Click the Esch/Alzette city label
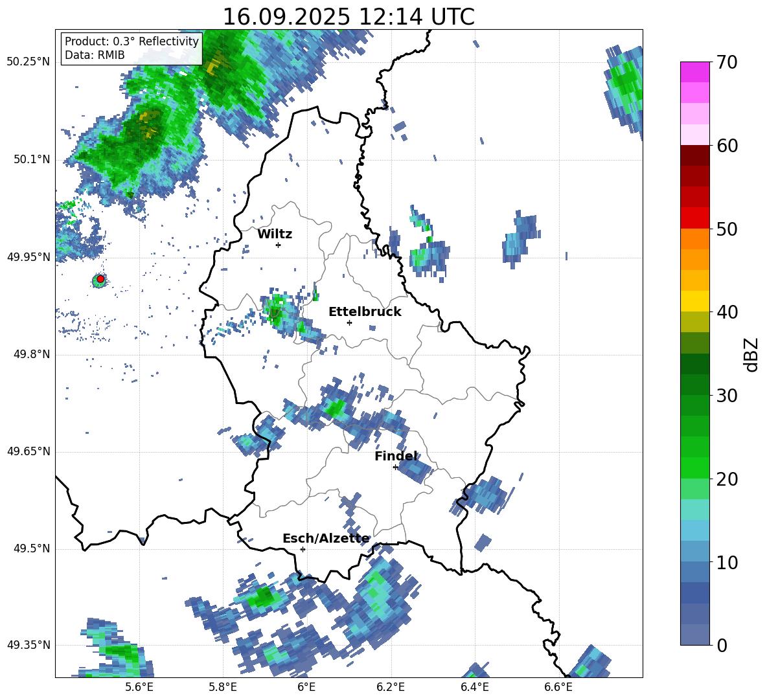 [326, 539]
